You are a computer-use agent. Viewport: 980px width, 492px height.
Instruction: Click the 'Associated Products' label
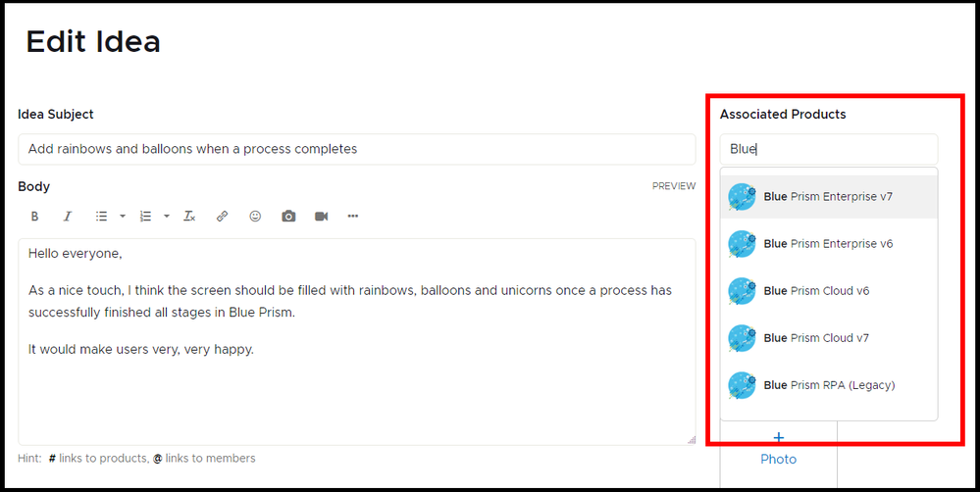(x=783, y=115)
